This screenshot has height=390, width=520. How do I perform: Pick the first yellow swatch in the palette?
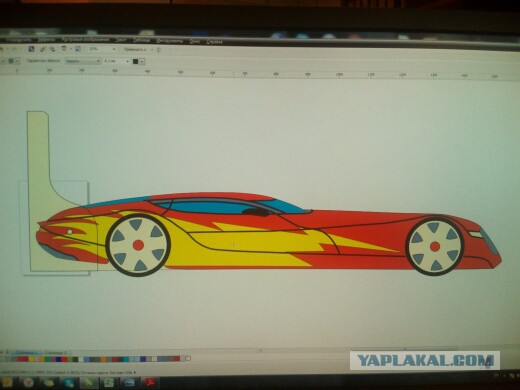31,359
